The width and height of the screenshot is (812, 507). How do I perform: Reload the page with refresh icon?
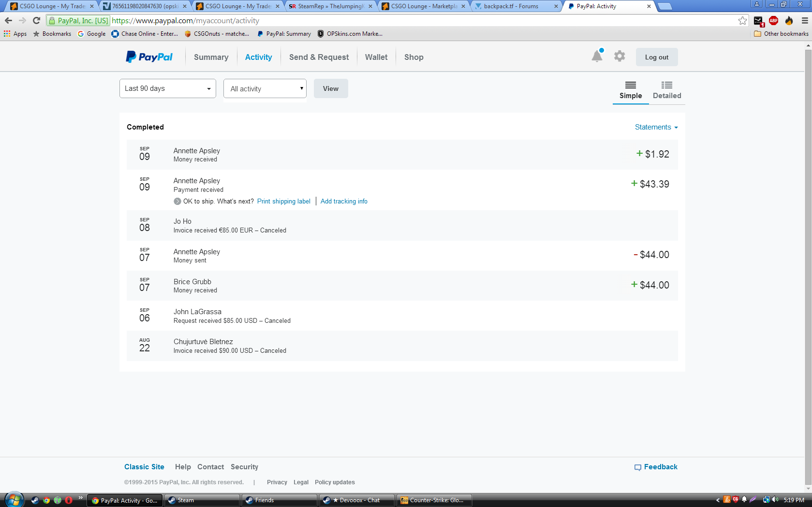(x=36, y=20)
